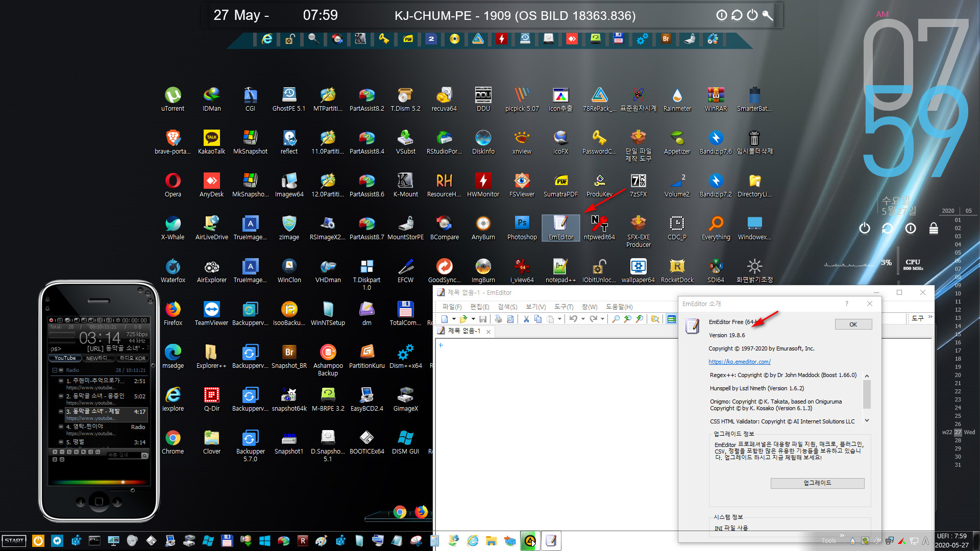
Task: Launch uTorrent from the desktop
Action: click(x=173, y=99)
